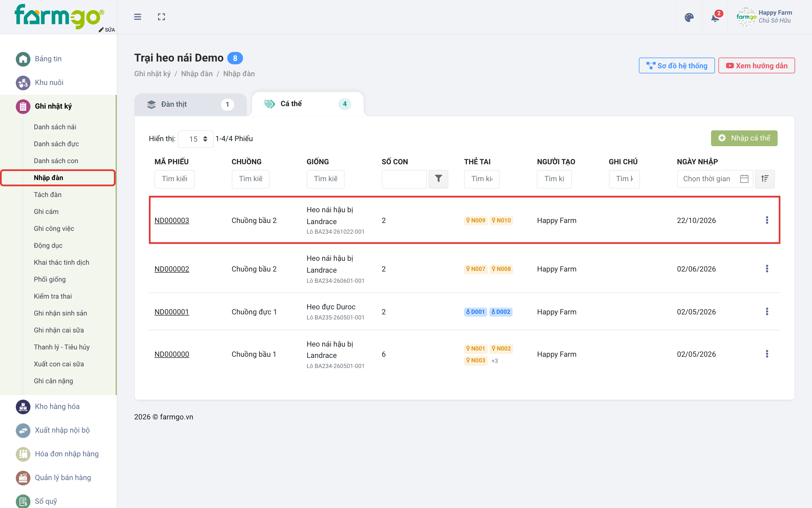Select Phối giống in the sidebar
This screenshot has width=812, height=508.
(x=50, y=279)
